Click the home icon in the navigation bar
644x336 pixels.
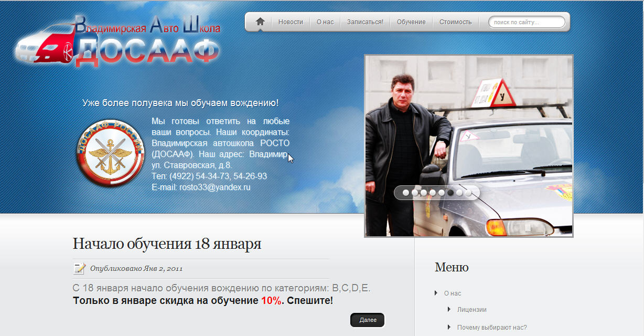[259, 22]
